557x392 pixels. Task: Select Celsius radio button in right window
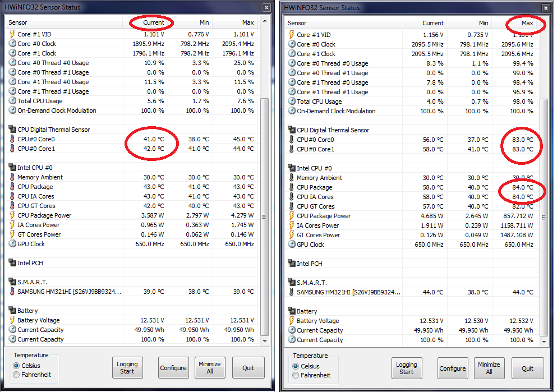point(296,366)
